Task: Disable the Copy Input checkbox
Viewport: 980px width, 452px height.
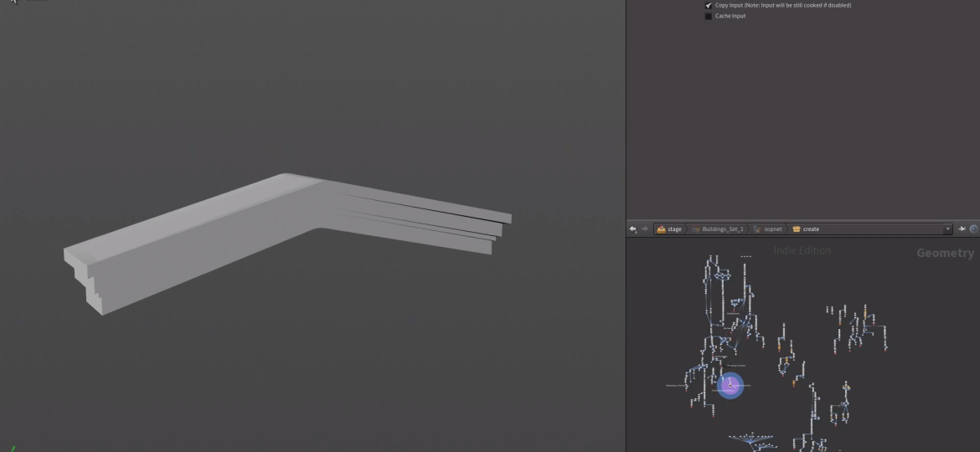Action: click(x=709, y=6)
